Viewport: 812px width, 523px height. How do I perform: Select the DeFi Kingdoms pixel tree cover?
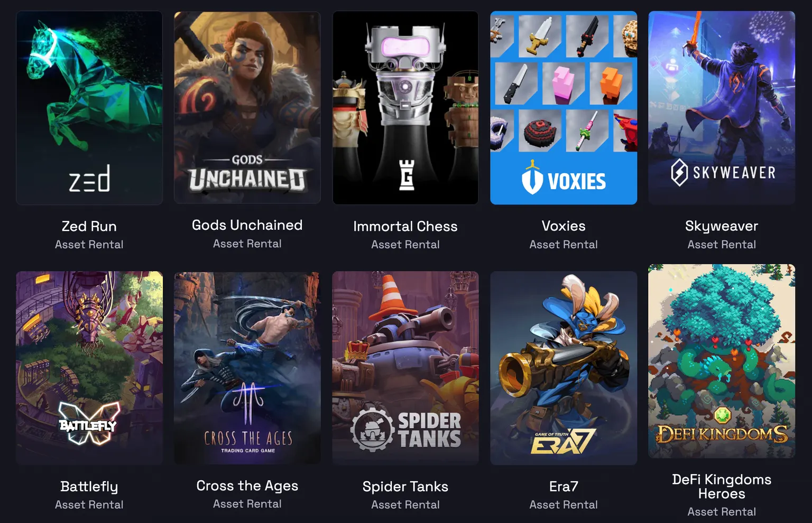point(722,361)
